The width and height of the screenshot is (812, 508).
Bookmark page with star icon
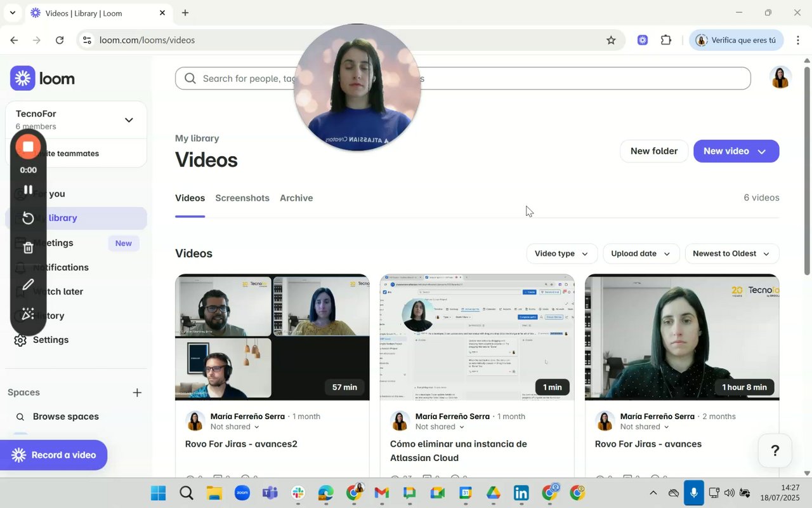(611, 40)
